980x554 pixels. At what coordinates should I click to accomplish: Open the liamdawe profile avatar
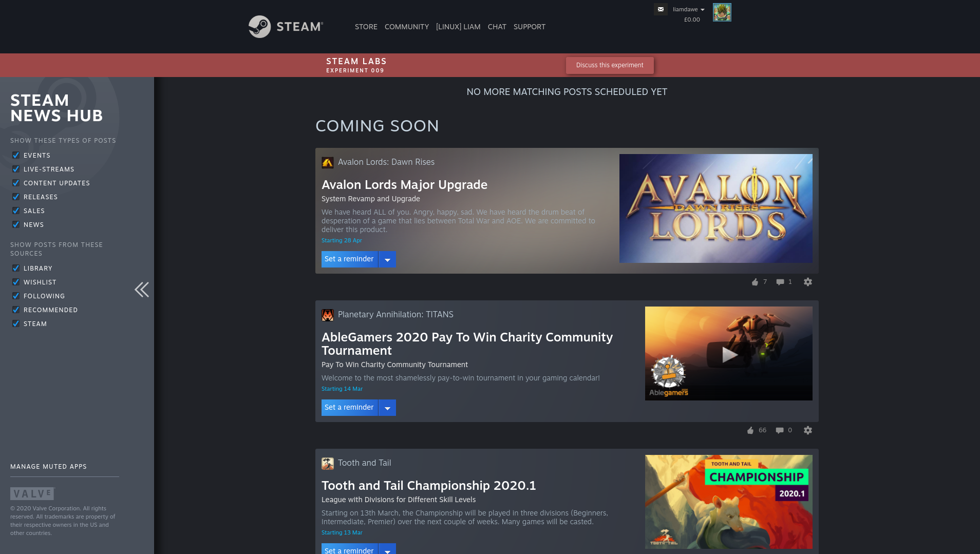722,12
